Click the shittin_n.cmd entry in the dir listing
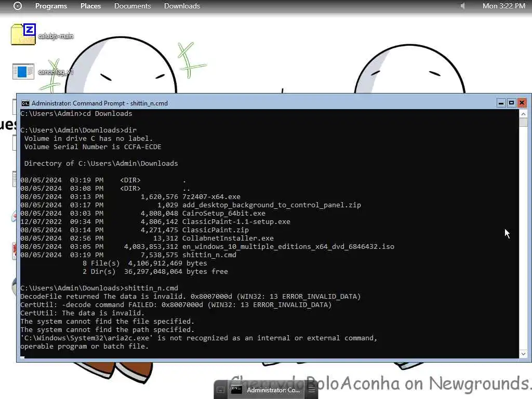Viewport: 532px width, 399px height. pos(209,255)
